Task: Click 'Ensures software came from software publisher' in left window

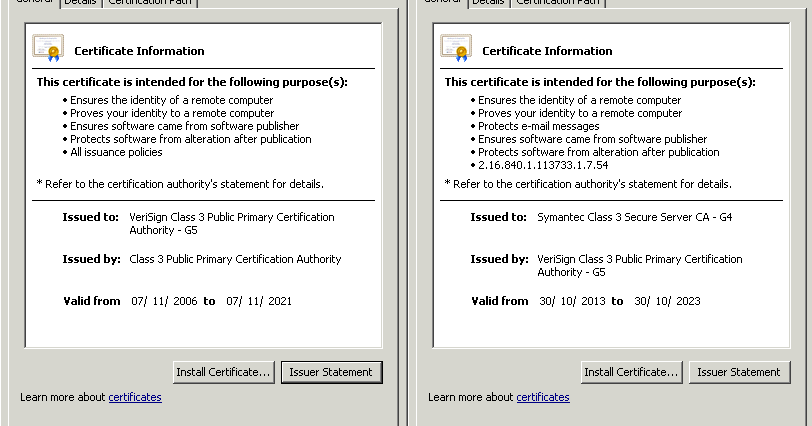Action: point(184,126)
